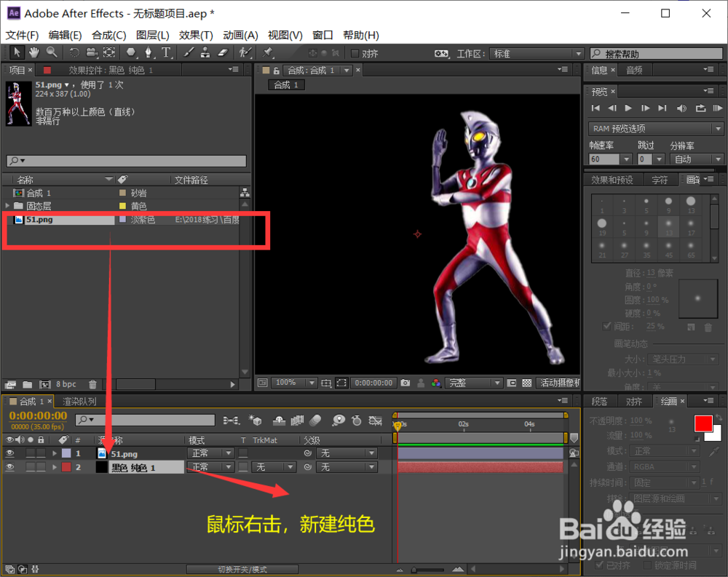Jump to last frame in Preview panel

(x=662, y=108)
